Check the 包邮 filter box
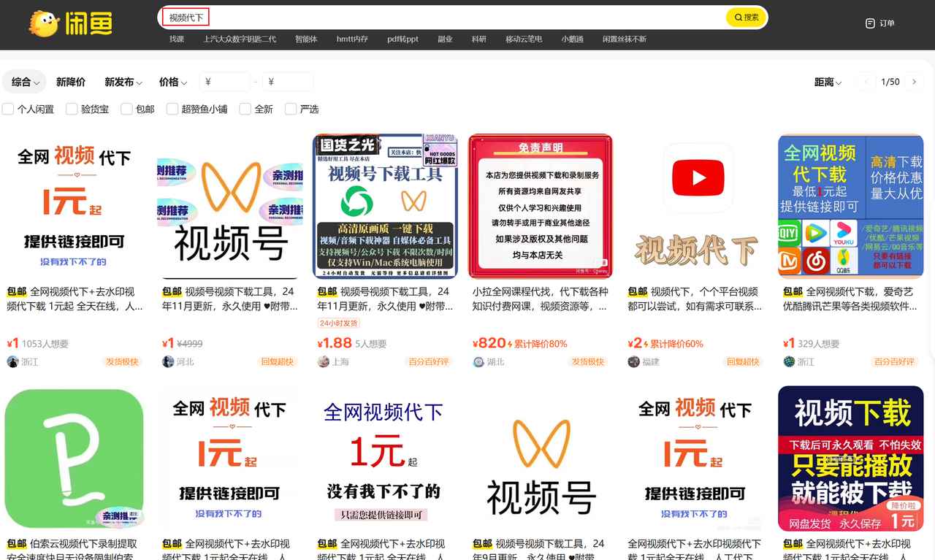935x560 pixels. [x=126, y=109]
